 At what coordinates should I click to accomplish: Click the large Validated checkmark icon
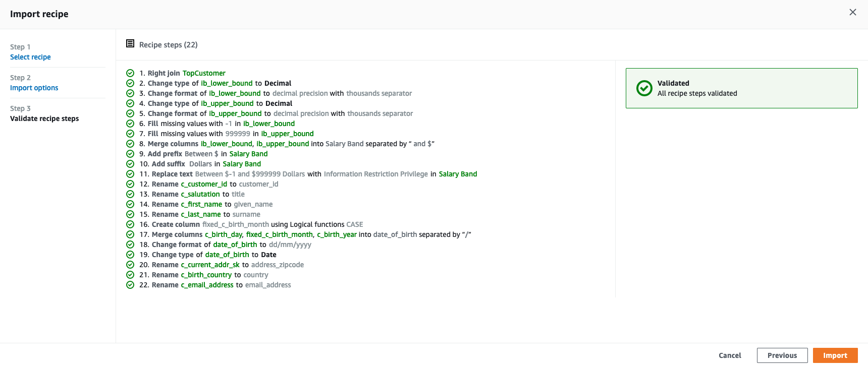[x=644, y=88]
